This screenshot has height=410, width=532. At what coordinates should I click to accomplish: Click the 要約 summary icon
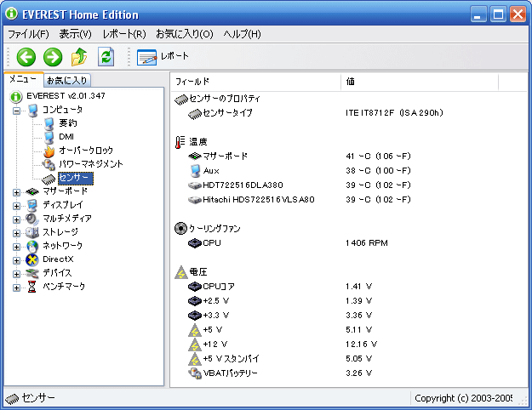point(49,124)
